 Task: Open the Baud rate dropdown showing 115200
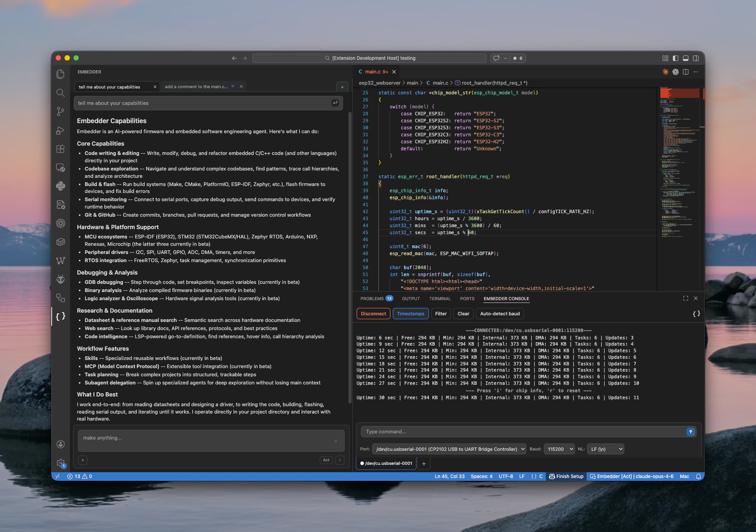point(559,449)
